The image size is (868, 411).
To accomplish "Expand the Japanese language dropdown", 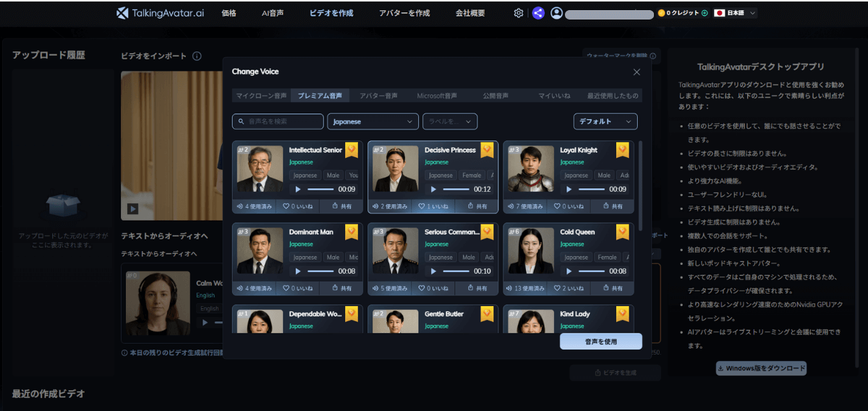I will tap(373, 122).
